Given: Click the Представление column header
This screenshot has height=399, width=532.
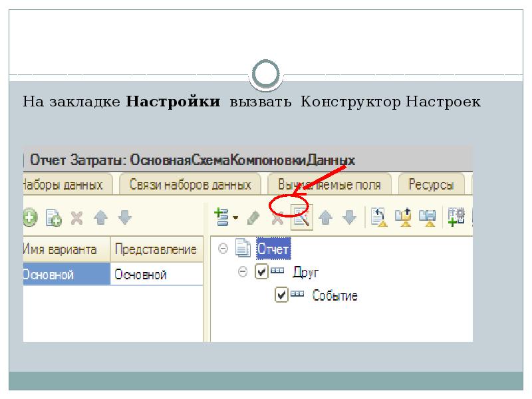Looking at the screenshot, I should [x=156, y=249].
